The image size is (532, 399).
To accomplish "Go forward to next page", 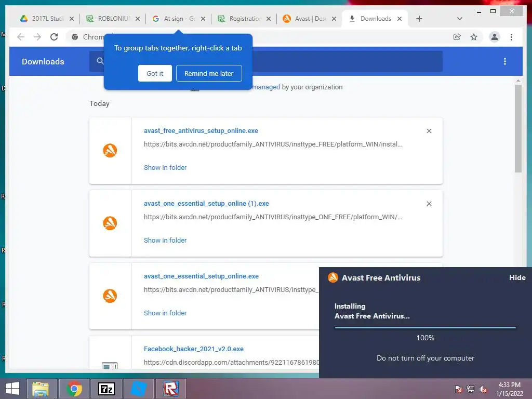I will pyautogui.click(x=37, y=37).
